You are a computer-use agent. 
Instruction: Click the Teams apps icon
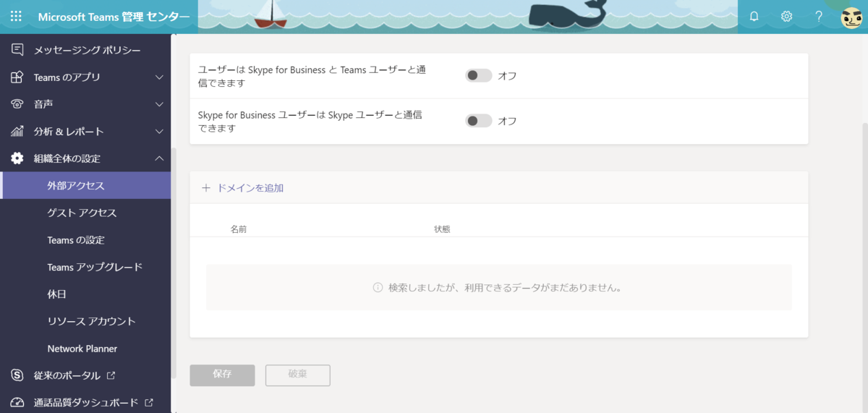[17, 77]
